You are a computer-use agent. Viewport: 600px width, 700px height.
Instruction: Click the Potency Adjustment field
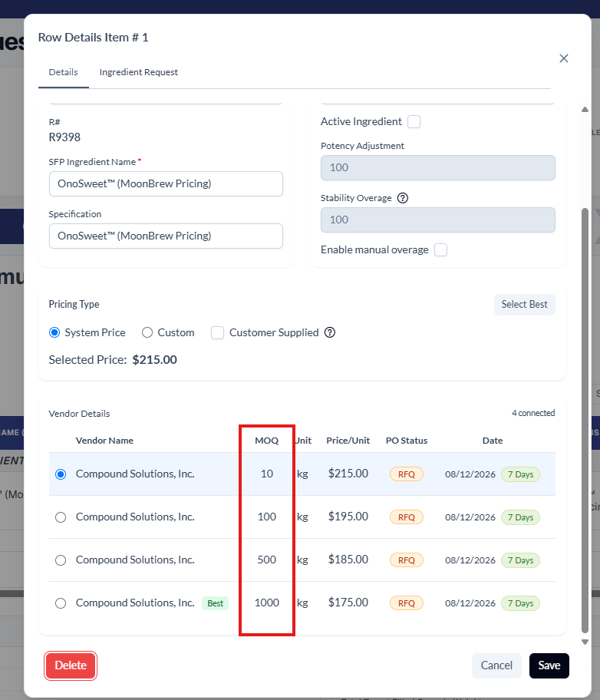click(438, 168)
